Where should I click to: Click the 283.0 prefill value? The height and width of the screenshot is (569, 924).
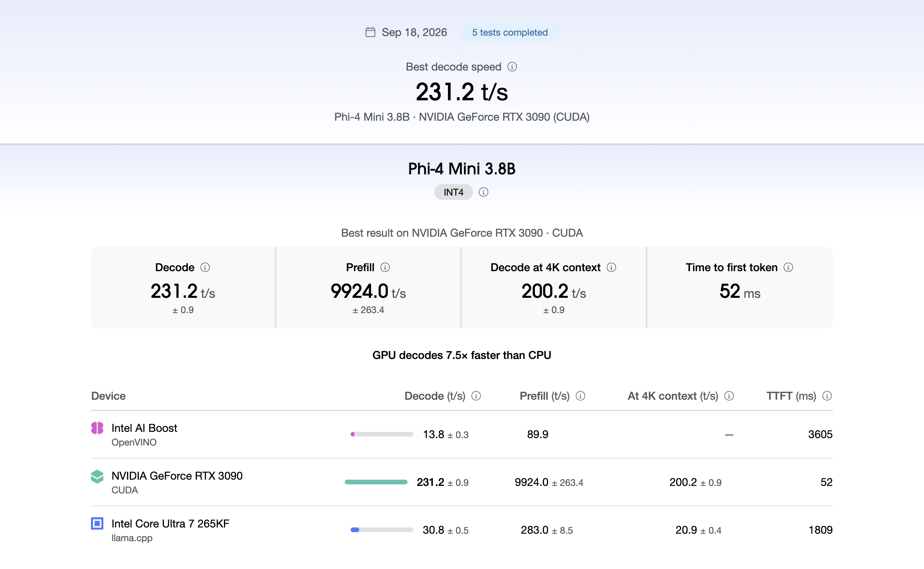click(534, 530)
